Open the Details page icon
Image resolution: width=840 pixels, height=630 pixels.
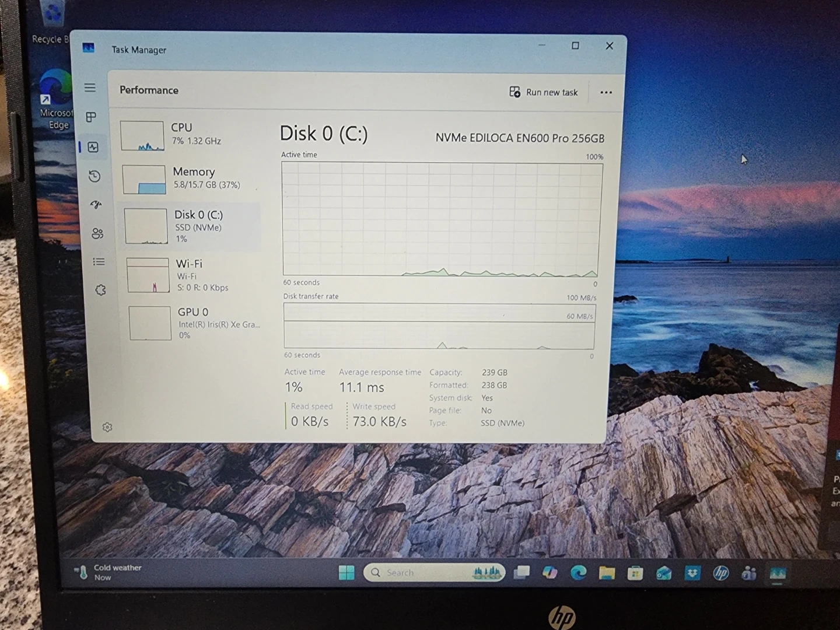[x=99, y=262]
